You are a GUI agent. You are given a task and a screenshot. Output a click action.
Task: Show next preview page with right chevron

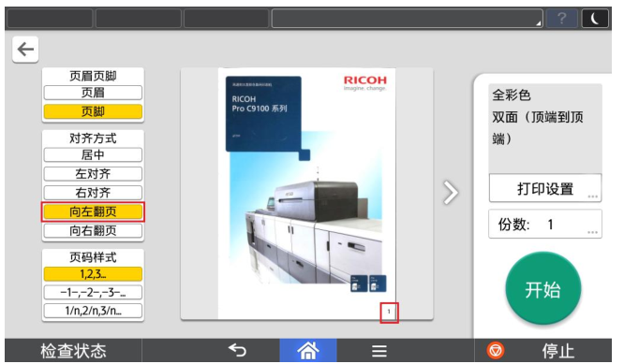pos(451,193)
